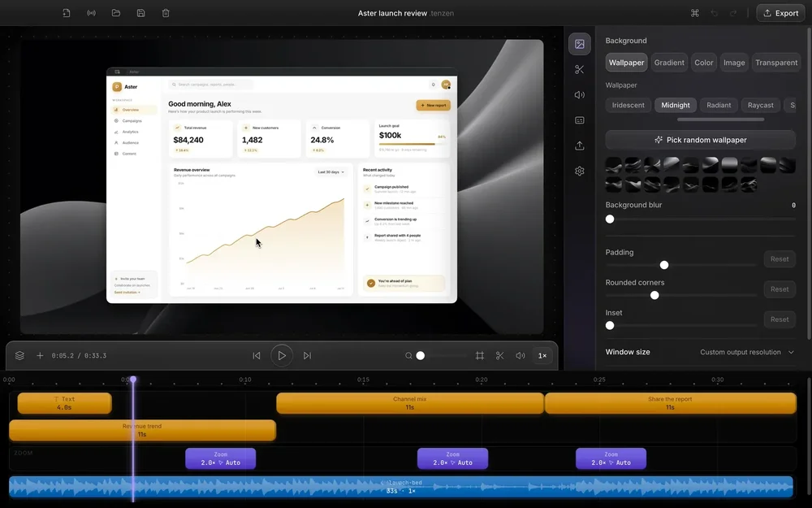The width and height of the screenshot is (812, 508).
Task: Select the Transparent background tab
Action: (776, 63)
